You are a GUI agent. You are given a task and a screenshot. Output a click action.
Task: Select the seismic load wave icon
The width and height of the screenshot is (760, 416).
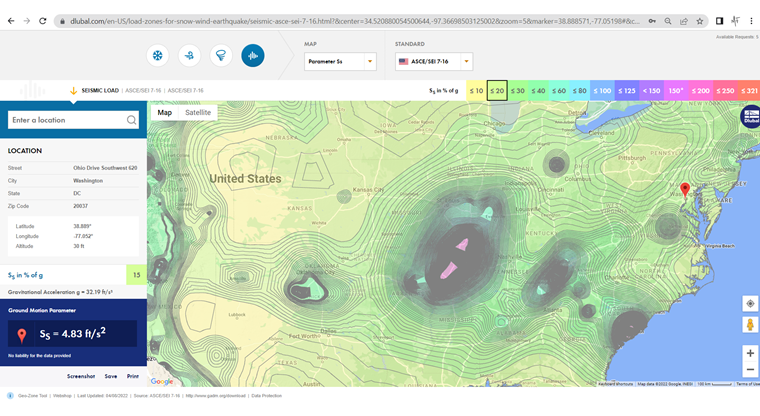(x=253, y=56)
